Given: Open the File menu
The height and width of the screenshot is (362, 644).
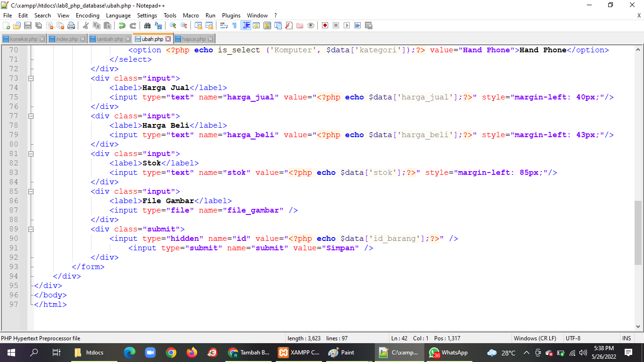Looking at the screenshot, I should coord(8,16).
